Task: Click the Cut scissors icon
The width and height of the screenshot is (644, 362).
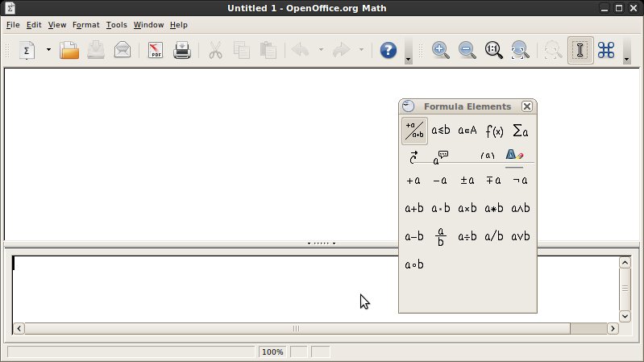Action: (x=215, y=51)
